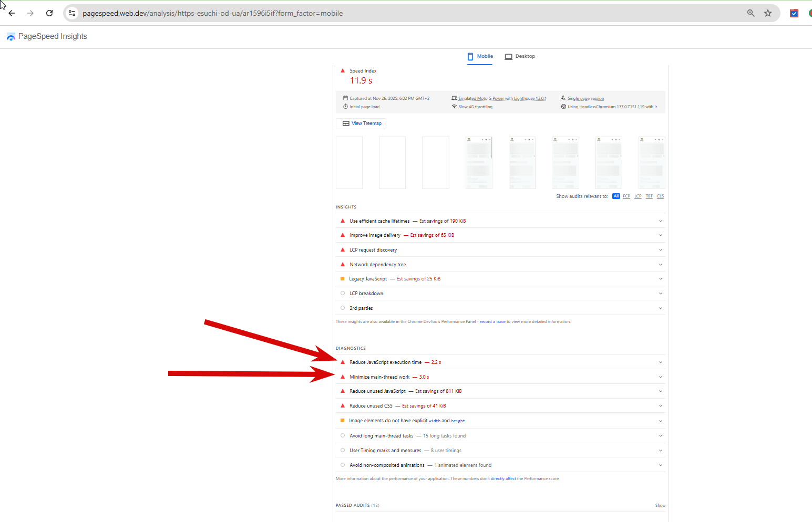The width and height of the screenshot is (812, 522).
Task: Expand LCP breakdown insight
Action: pyautogui.click(x=500, y=294)
